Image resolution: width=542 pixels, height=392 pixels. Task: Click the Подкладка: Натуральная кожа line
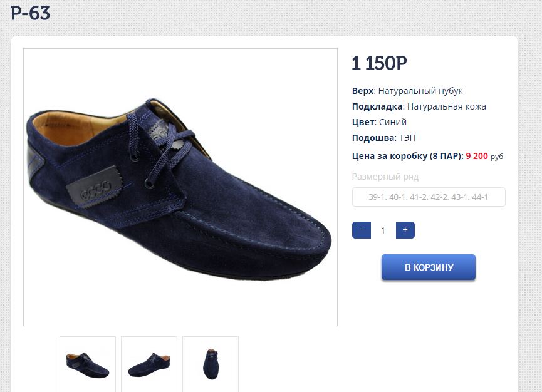click(419, 106)
